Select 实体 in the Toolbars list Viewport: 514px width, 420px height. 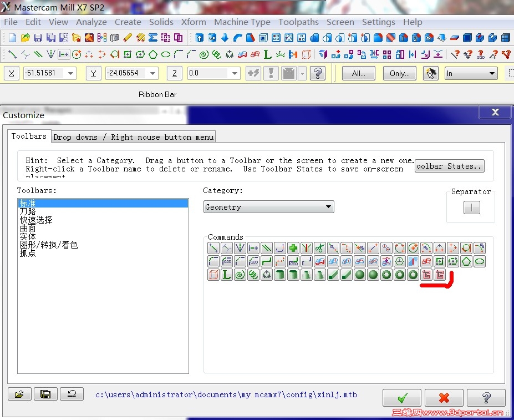[103, 236]
